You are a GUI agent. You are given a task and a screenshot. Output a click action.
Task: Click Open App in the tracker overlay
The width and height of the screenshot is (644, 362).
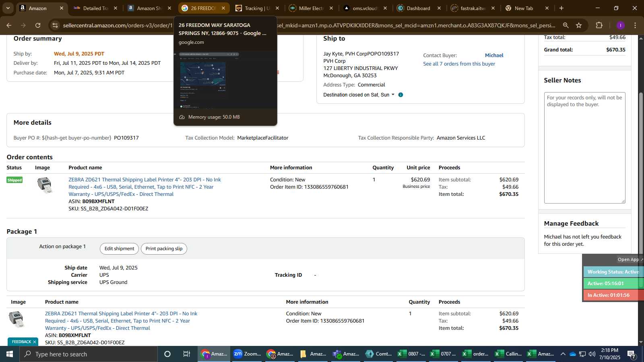tap(630, 259)
